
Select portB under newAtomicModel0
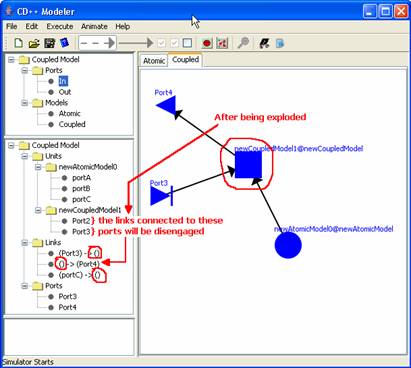(81, 189)
